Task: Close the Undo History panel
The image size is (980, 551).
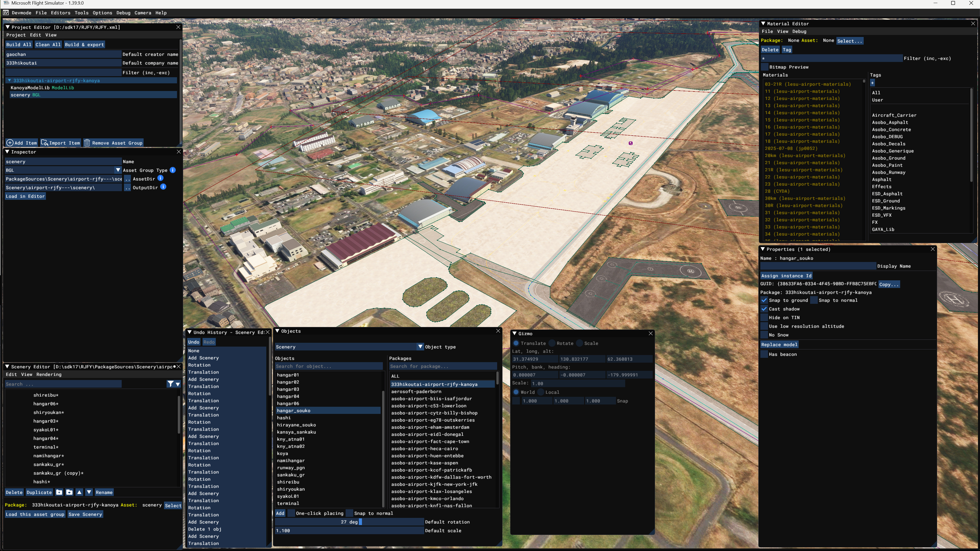Action: pyautogui.click(x=267, y=332)
